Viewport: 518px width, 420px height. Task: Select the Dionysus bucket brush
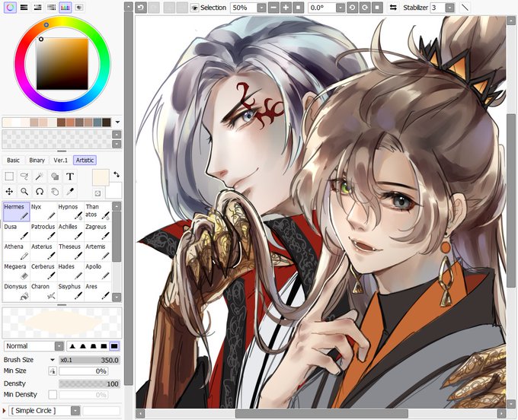pos(16,291)
